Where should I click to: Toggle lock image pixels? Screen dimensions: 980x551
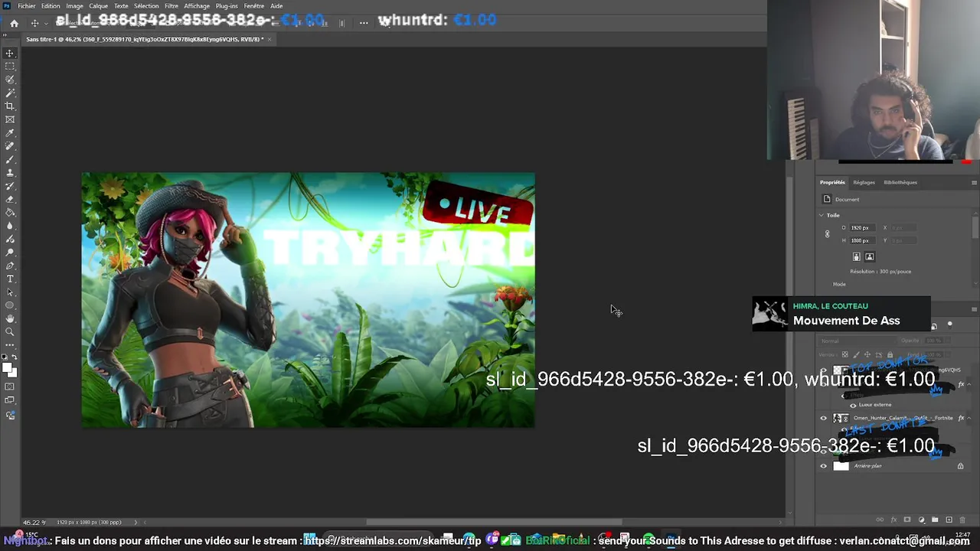coord(857,354)
